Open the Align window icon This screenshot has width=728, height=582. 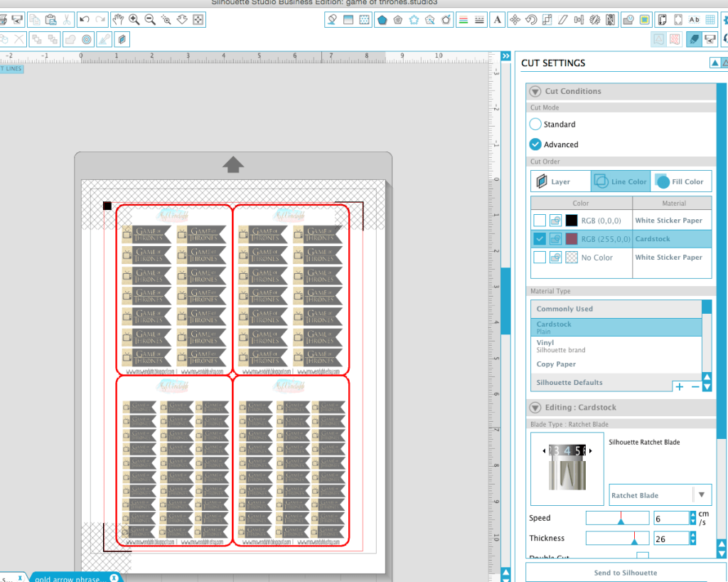pos(579,19)
